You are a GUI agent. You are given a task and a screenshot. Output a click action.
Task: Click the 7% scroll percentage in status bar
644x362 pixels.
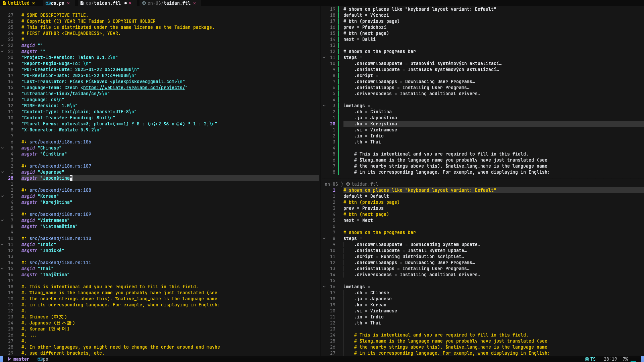pyautogui.click(x=625, y=359)
